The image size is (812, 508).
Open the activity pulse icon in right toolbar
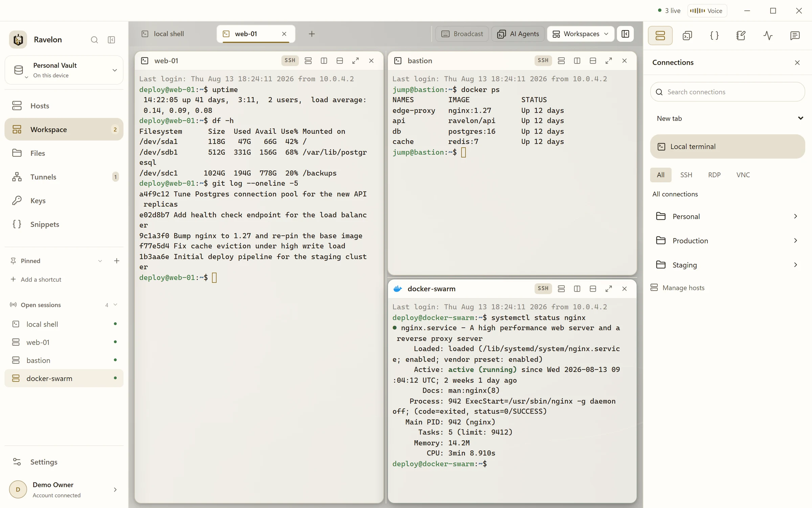[768, 36]
